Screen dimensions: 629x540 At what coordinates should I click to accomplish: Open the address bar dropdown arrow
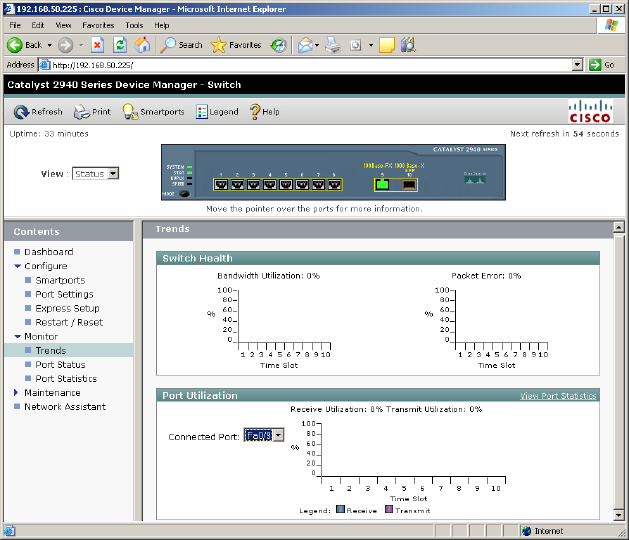click(577, 64)
